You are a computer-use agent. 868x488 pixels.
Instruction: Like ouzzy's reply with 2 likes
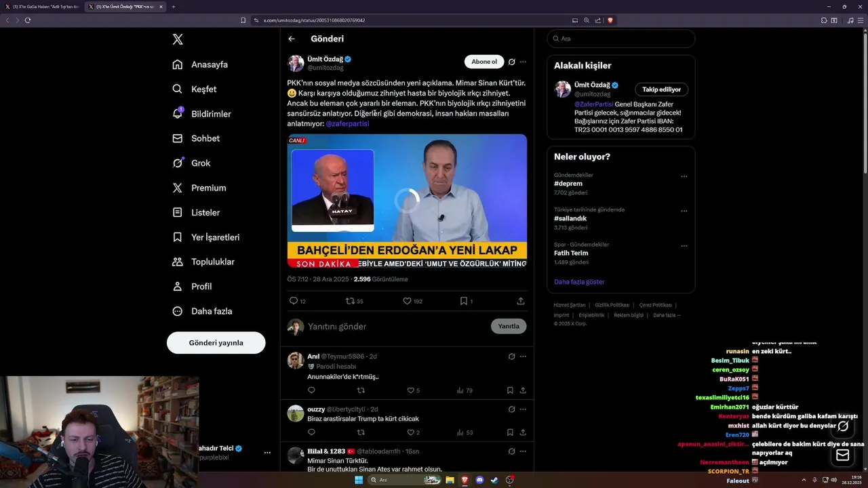[x=413, y=432]
